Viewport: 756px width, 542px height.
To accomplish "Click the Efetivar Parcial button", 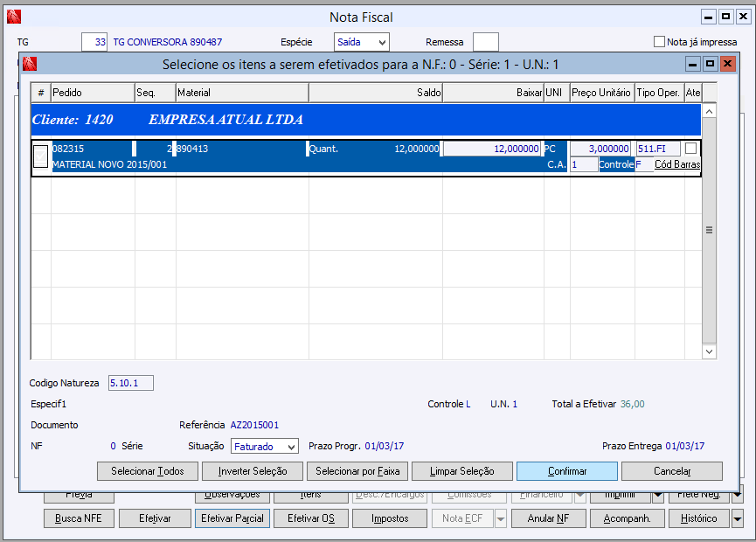I will coord(232,518).
